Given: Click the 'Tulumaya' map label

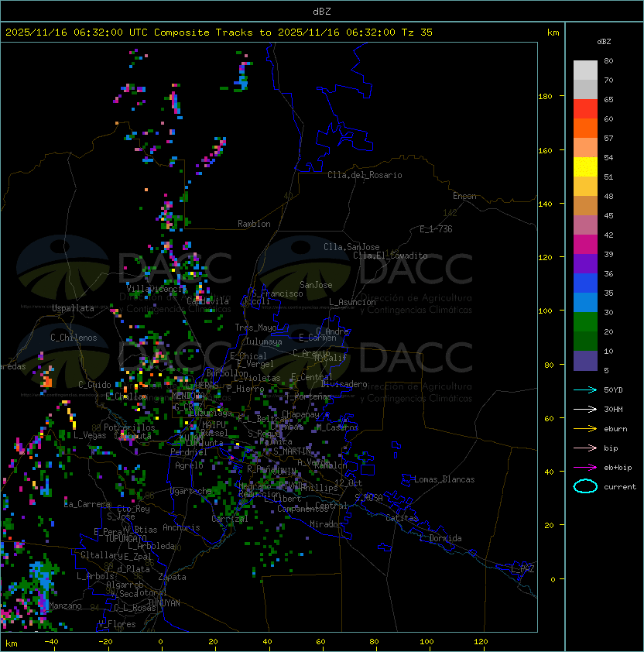Looking at the screenshot, I should [x=264, y=341].
